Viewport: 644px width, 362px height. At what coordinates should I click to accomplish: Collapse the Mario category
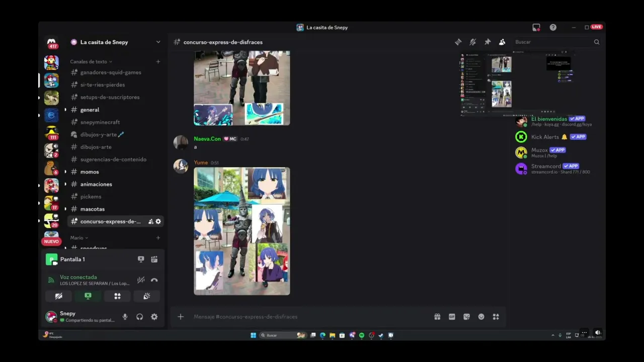(x=79, y=238)
